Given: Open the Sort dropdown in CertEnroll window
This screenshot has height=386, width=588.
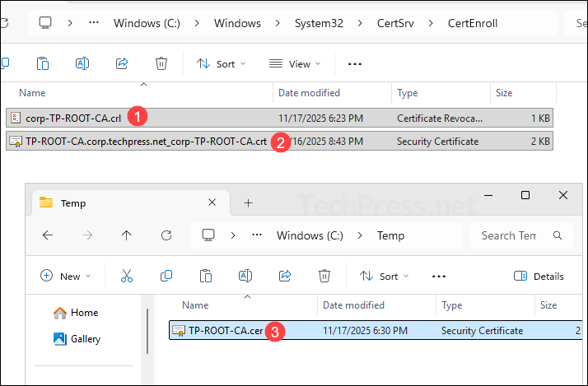Looking at the screenshot, I should point(222,64).
